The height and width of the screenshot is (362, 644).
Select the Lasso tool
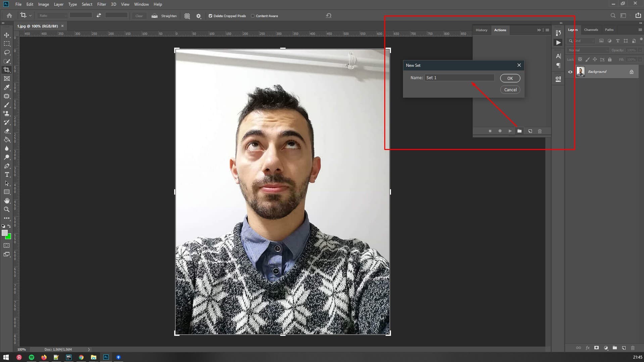click(x=7, y=52)
